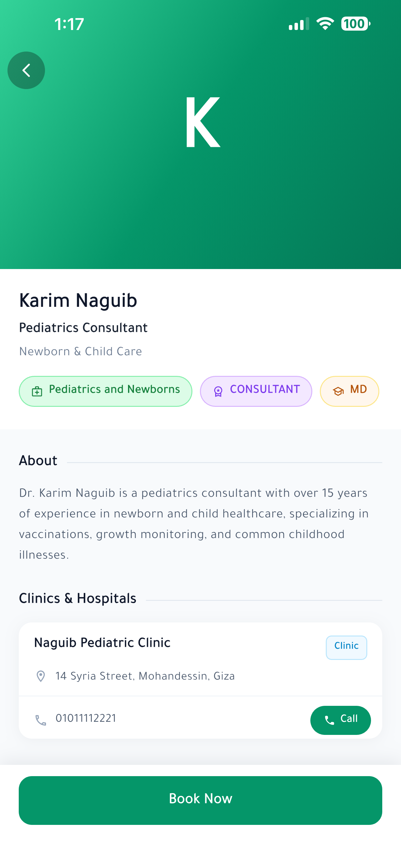Screen dimensions: 401x868
Task: Tap the phone number 01011112221
Action: point(86,719)
